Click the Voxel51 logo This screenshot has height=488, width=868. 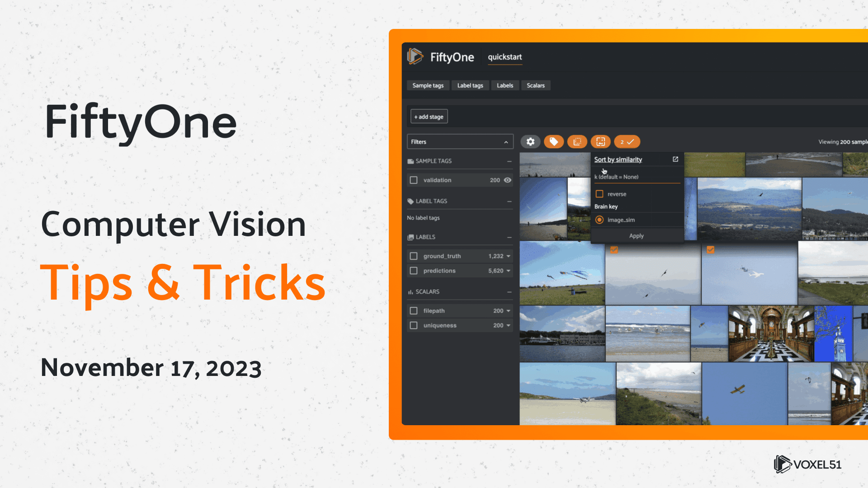[808, 464]
